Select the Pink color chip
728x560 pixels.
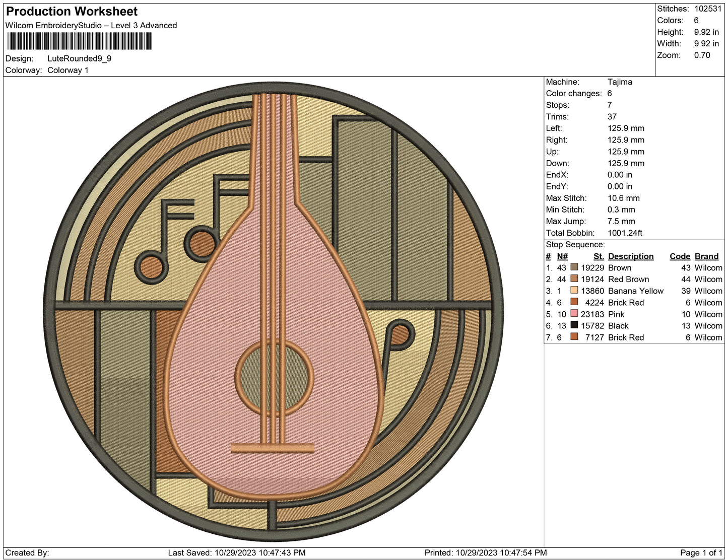point(574,314)
